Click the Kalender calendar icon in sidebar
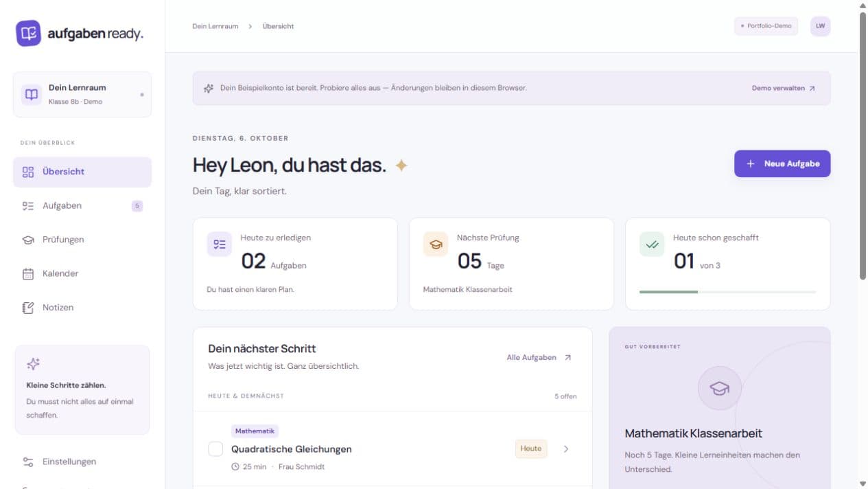The image size is (868, 489). 28,273
